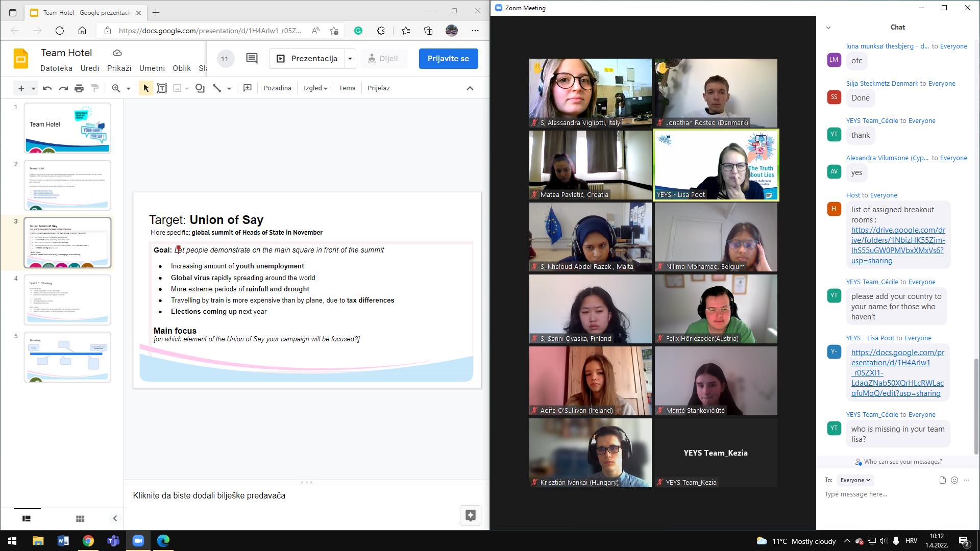Open the chat recipient Everyone dropdown
Screen dimensions: 980x551
coord(855,480)
